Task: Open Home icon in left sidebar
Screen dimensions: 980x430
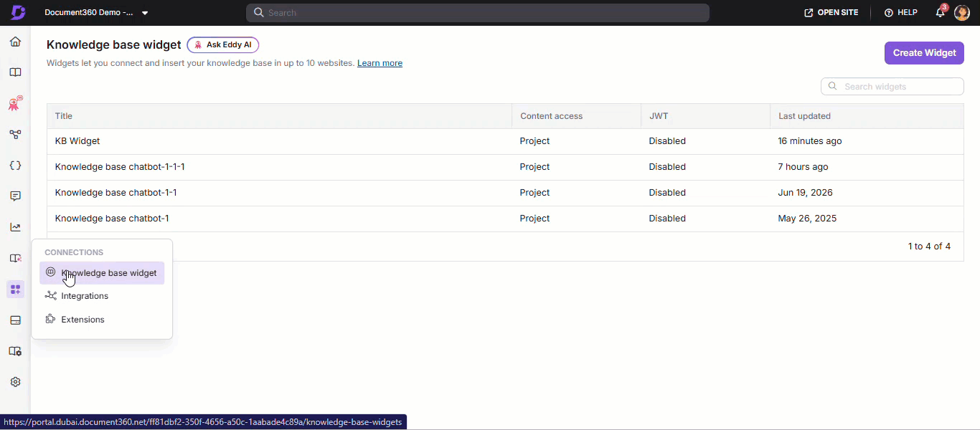Action: click(x=15, y=42)
